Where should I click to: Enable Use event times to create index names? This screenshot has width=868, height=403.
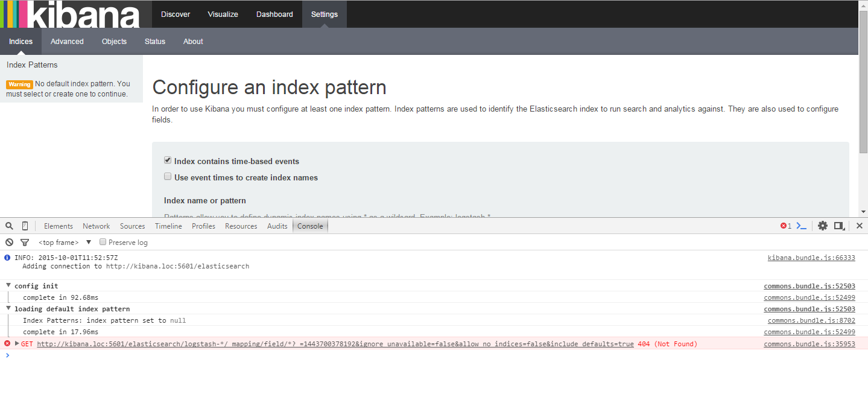tap(168, 177)
